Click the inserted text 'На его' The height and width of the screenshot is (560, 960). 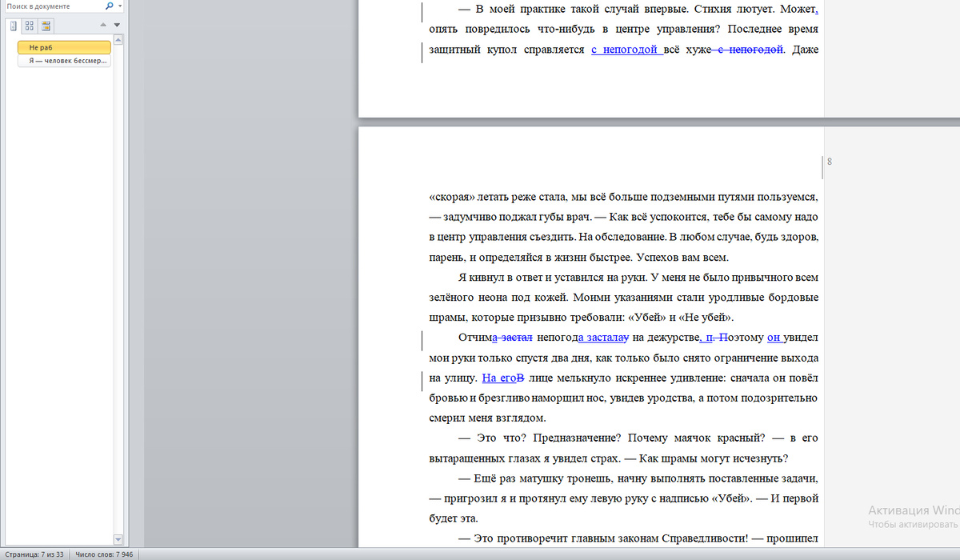500,378
